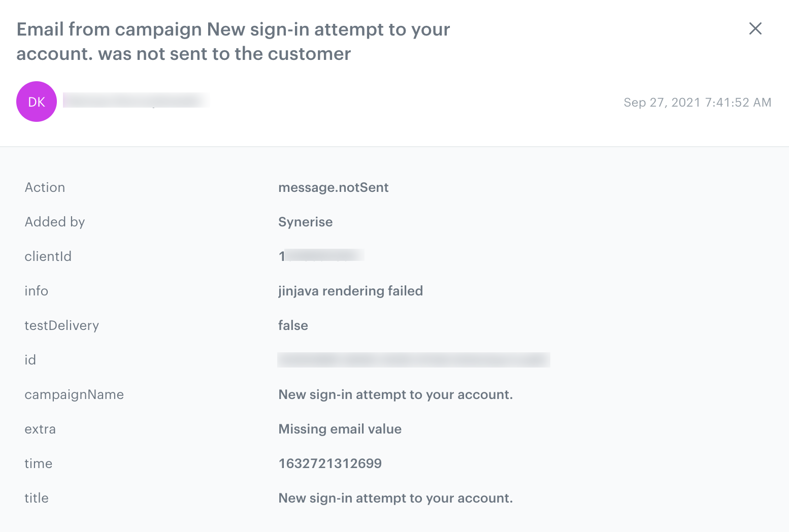Image resolution: width=789 pixels, height=532 pixels.
Task: Click the Added by label
Action: [55, 222]
